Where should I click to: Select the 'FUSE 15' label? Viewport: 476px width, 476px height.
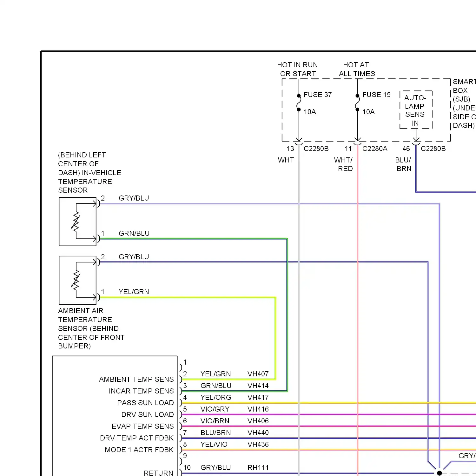click(x=376, y=95)
